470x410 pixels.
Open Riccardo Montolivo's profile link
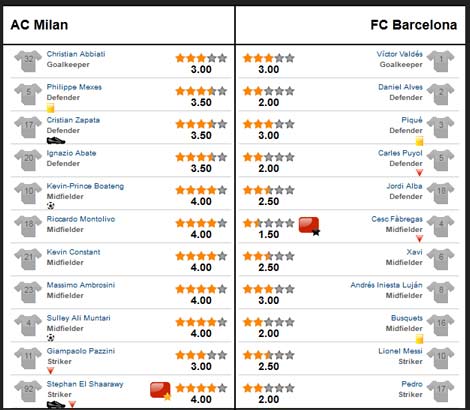coord(81,219)
